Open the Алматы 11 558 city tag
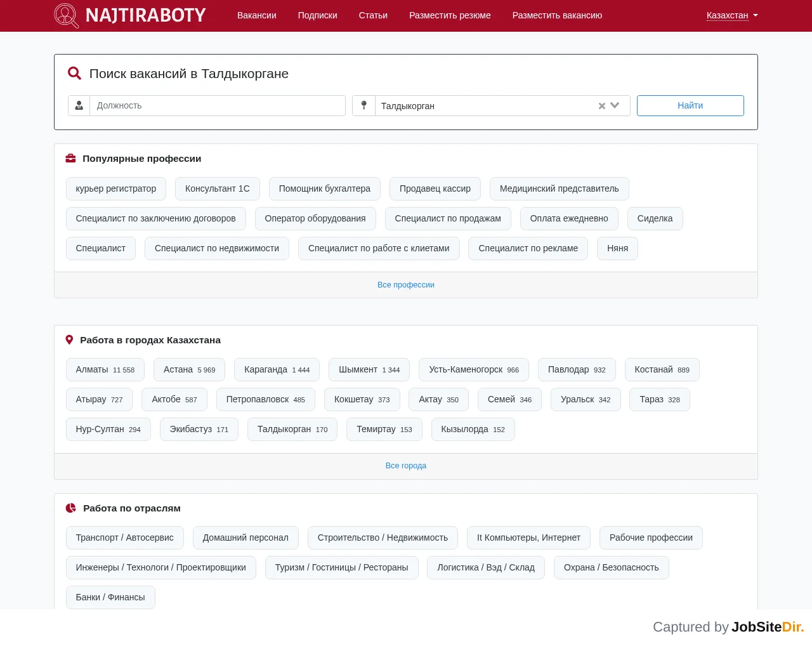Viewport: 812px width, 646px height. (x=105, y=369)
